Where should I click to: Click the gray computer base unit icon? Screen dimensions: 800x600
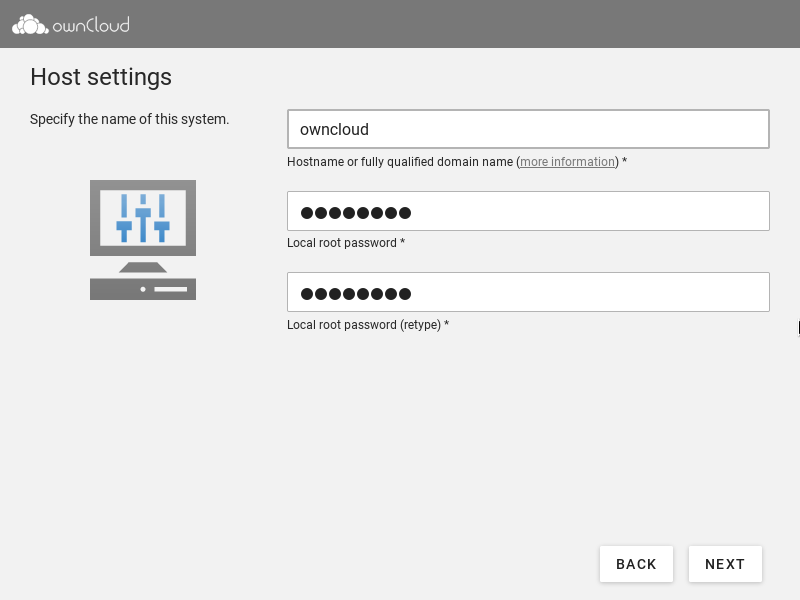pos(143,289)
